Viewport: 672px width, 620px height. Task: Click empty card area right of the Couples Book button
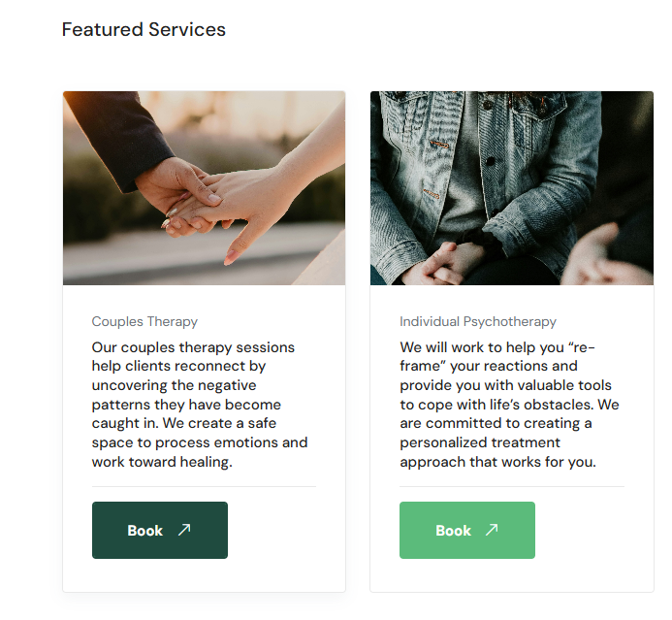[286, 530]
